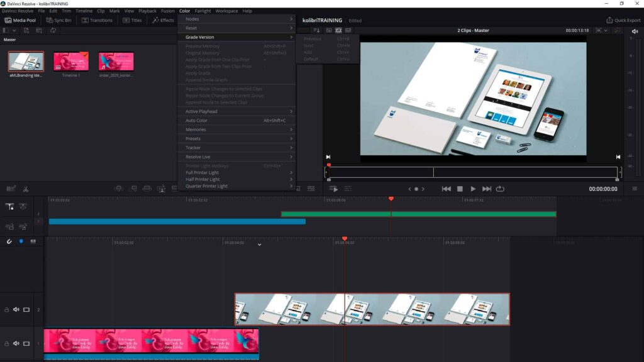Open the Playback menu
The image size is (644, 362).
(147, 11)
